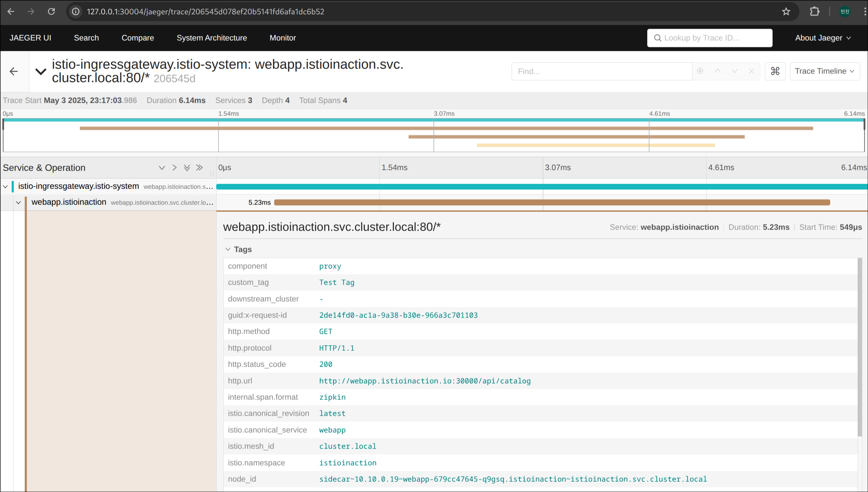Click the downstream_cluster tag row
The width and height of the screenshot is (868, 492).
(541, 299)
